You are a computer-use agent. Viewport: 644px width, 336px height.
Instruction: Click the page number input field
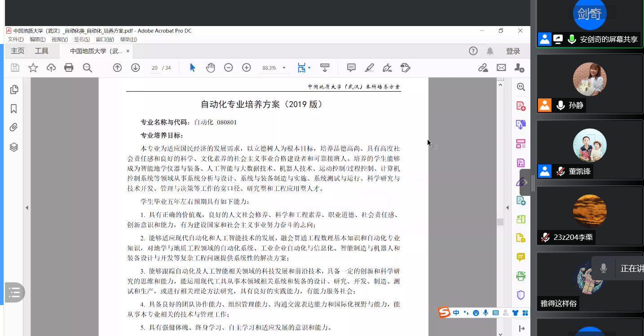(154, 68)
